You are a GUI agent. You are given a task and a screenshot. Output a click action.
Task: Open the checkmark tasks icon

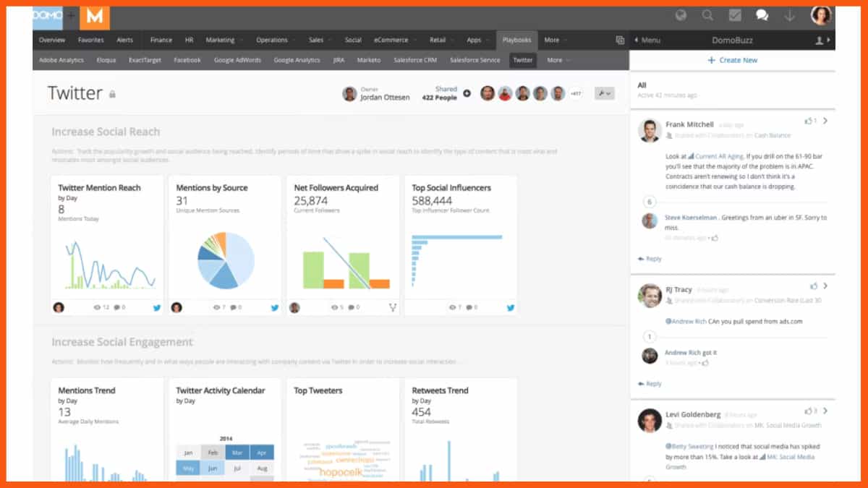coord(735,15)
